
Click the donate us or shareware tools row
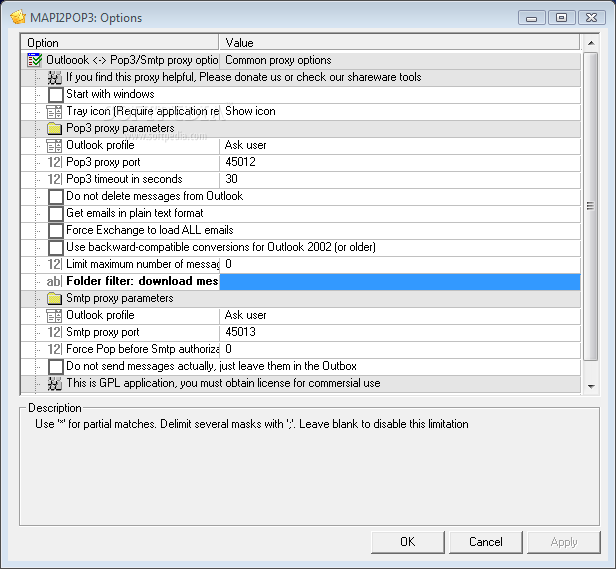[301, 77]
